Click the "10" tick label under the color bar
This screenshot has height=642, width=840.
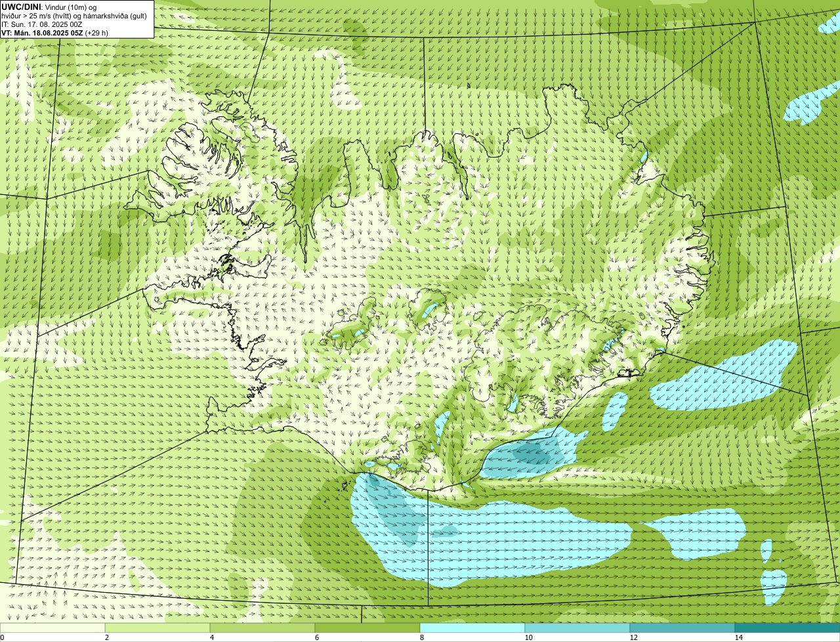click(528, 637)
